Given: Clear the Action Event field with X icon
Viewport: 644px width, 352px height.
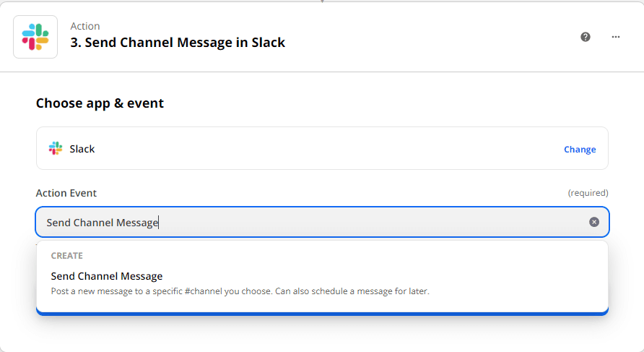Looking at the screenshot, I should (594, 222).
